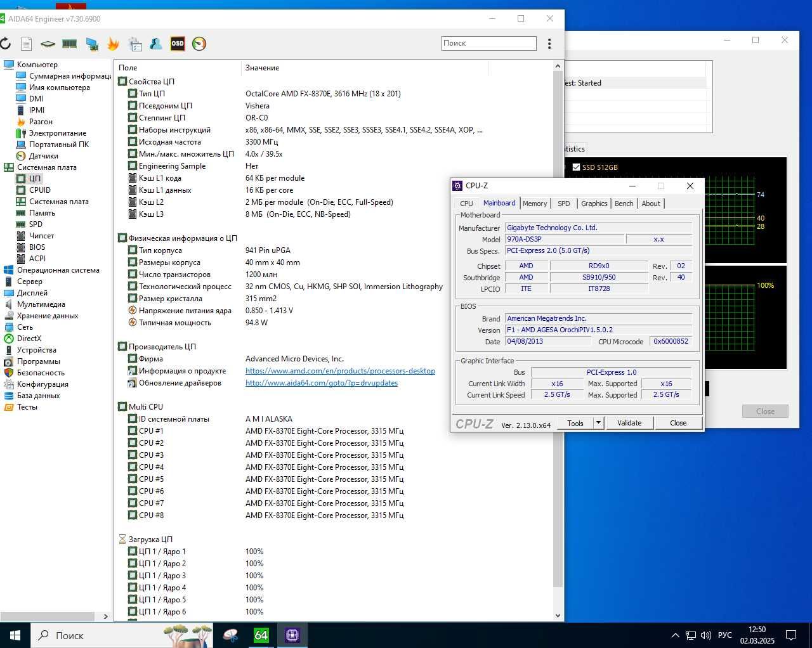Open the Tools dropdown arrow in CPU-Z
Viewport: 812px width, 648px height.
point(598,423)
